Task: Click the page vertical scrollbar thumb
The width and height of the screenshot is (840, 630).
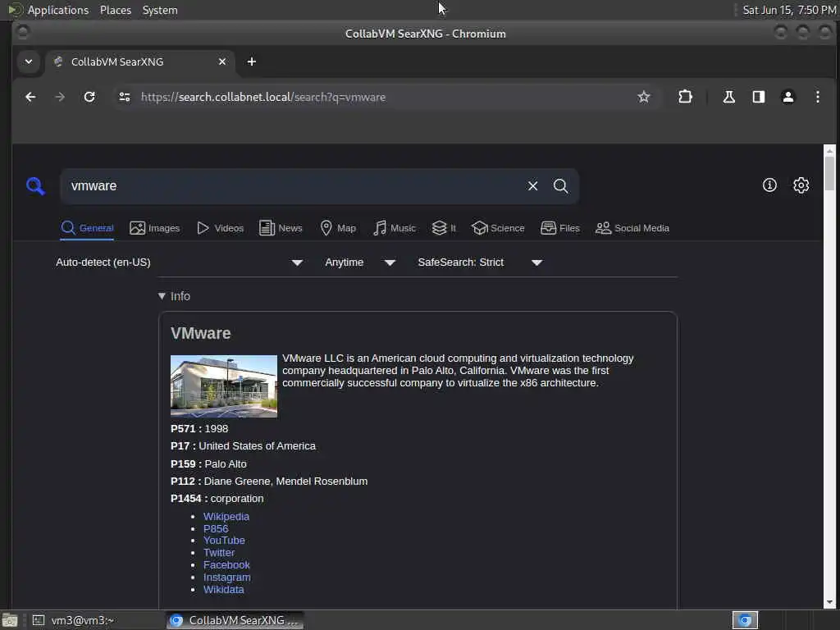Action: tap(830, 172)
